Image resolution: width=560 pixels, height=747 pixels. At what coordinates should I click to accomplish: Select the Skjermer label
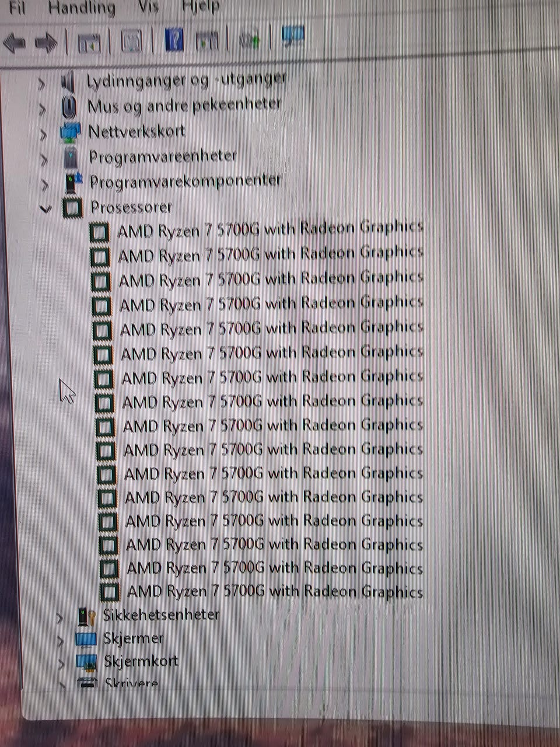click(134, 638)
